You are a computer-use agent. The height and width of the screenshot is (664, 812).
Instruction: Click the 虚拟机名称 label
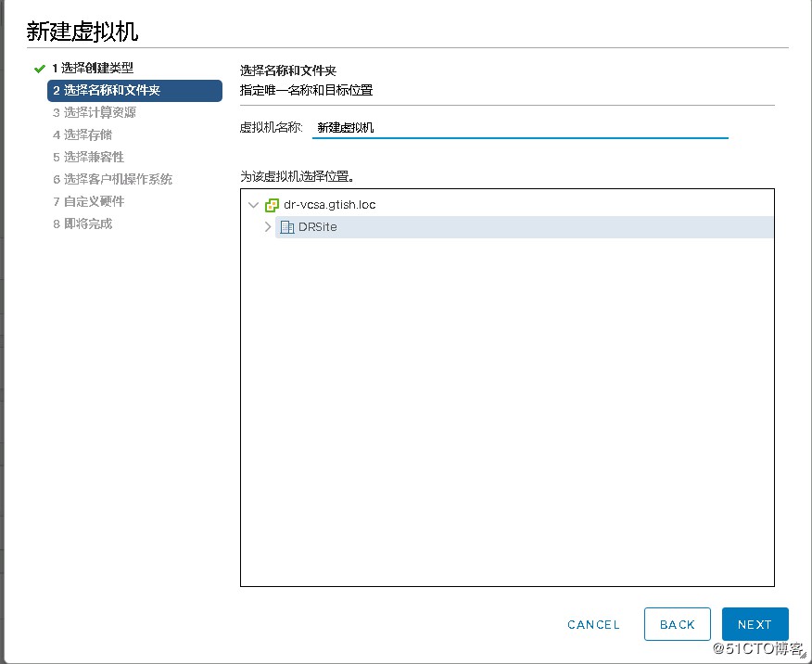pyautogui.click(x=271, y=127)
